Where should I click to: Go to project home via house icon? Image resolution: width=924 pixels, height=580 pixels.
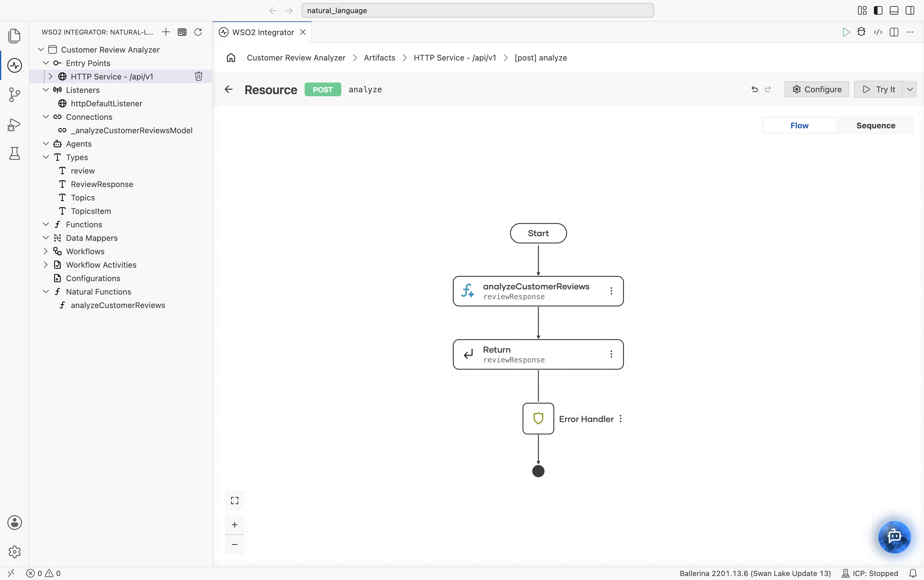pos(231,57)
